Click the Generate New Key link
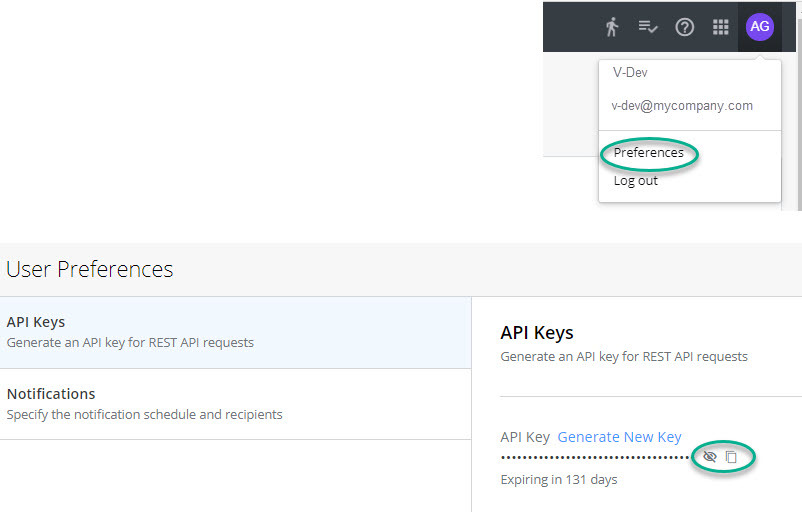This screenshot has height=512, width=802. coord(619,437)
